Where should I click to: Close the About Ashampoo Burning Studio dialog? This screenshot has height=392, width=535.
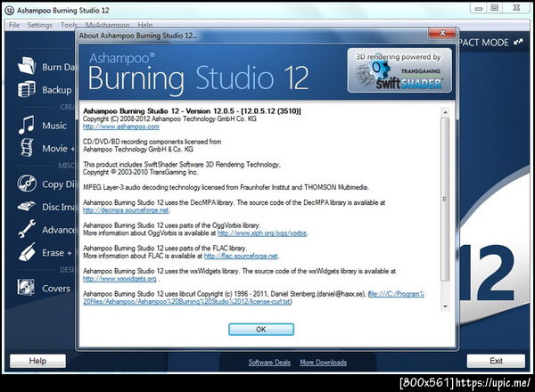coord(442,33)
